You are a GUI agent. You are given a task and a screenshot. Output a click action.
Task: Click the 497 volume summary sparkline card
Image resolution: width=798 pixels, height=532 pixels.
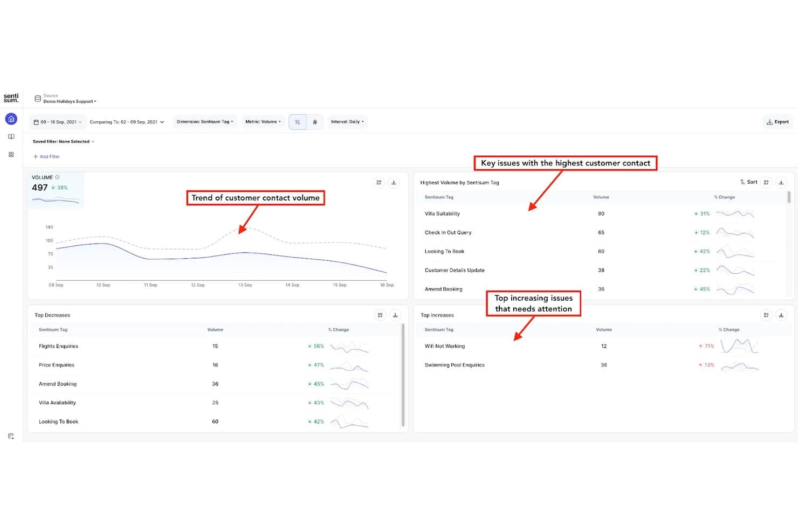pos(56,190)
